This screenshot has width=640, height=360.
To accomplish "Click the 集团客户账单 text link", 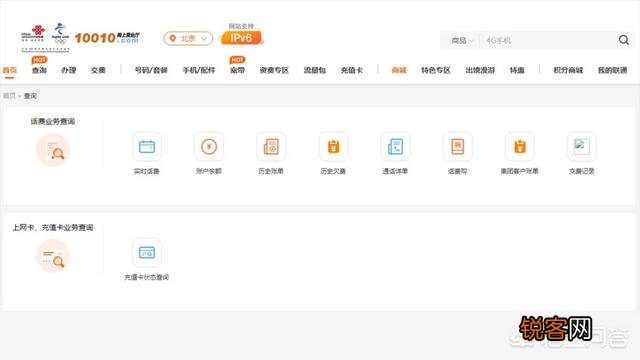I will [x=520, y=171].
